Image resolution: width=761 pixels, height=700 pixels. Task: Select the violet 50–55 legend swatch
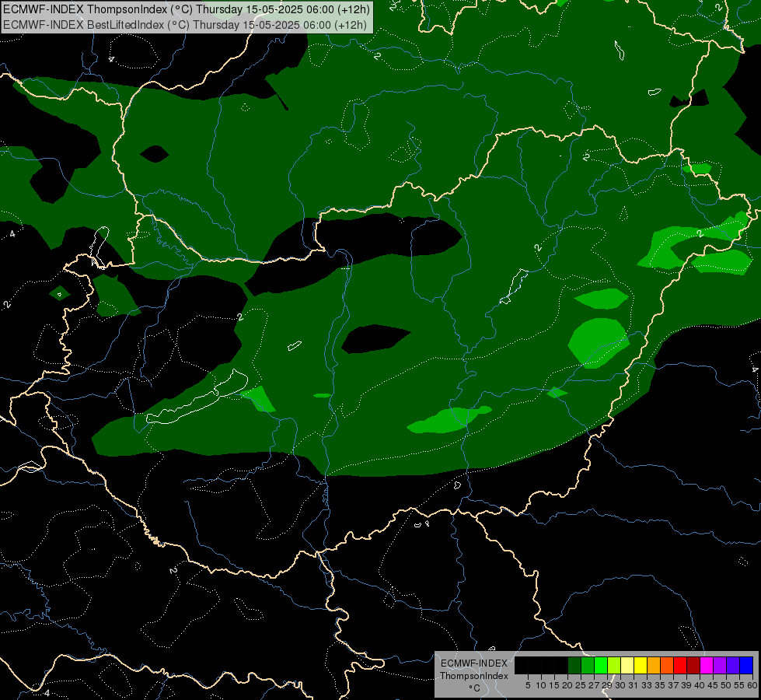[x=733, y=665]
